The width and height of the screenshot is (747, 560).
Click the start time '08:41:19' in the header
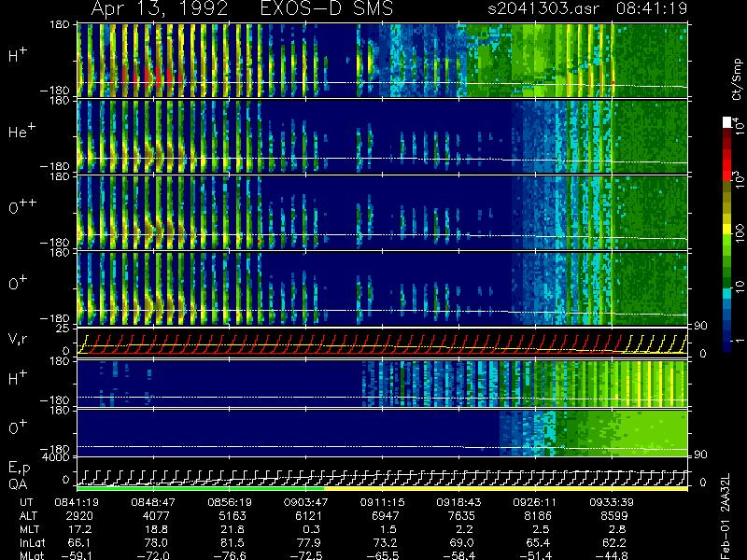652,8
